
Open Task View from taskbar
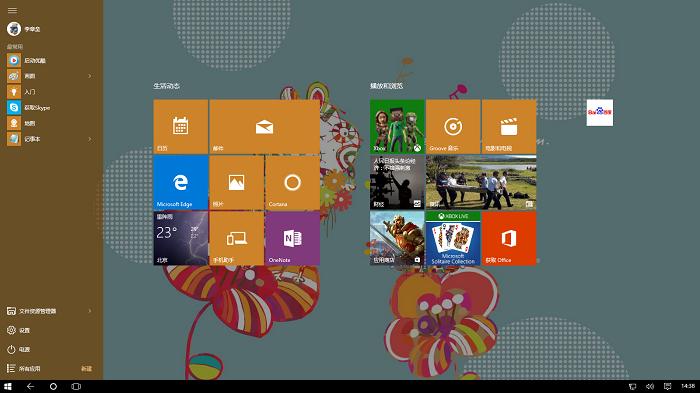[76, 386]
